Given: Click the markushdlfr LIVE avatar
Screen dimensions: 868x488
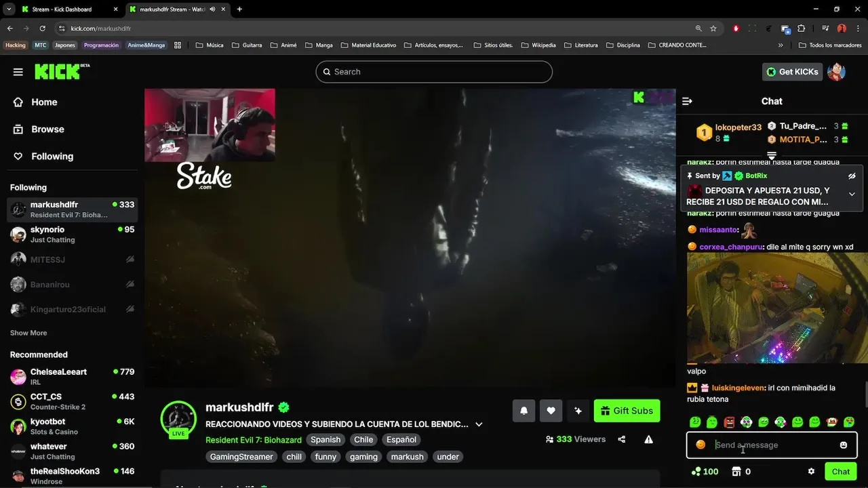Looking at the screenshot, I should (178, 420).
